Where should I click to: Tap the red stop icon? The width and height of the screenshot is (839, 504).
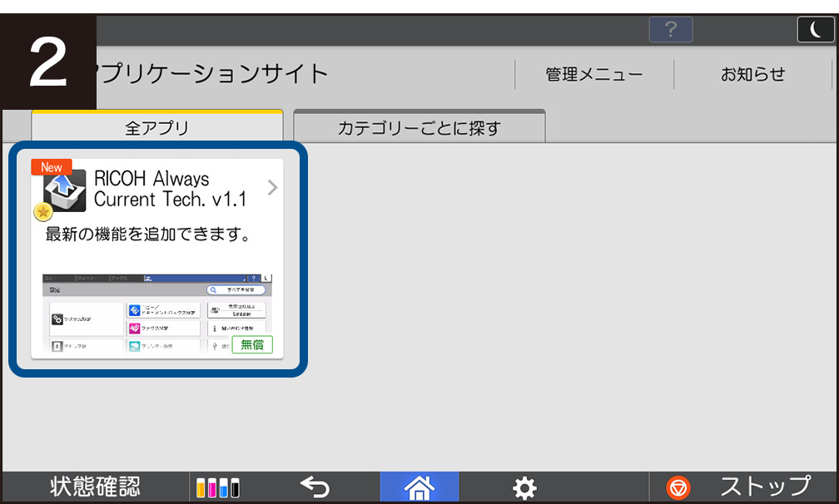(678, 488)
